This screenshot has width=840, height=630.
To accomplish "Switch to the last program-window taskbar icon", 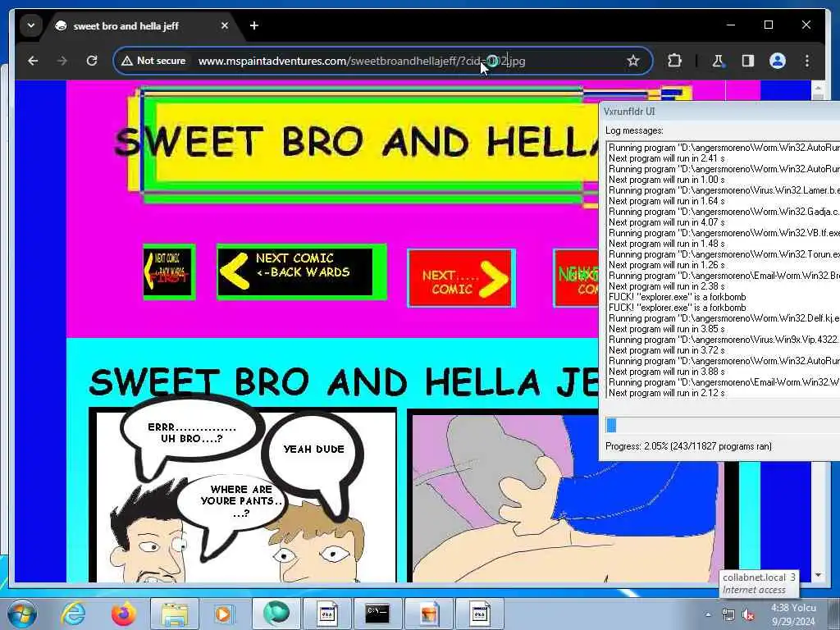I will coord(479,614).
